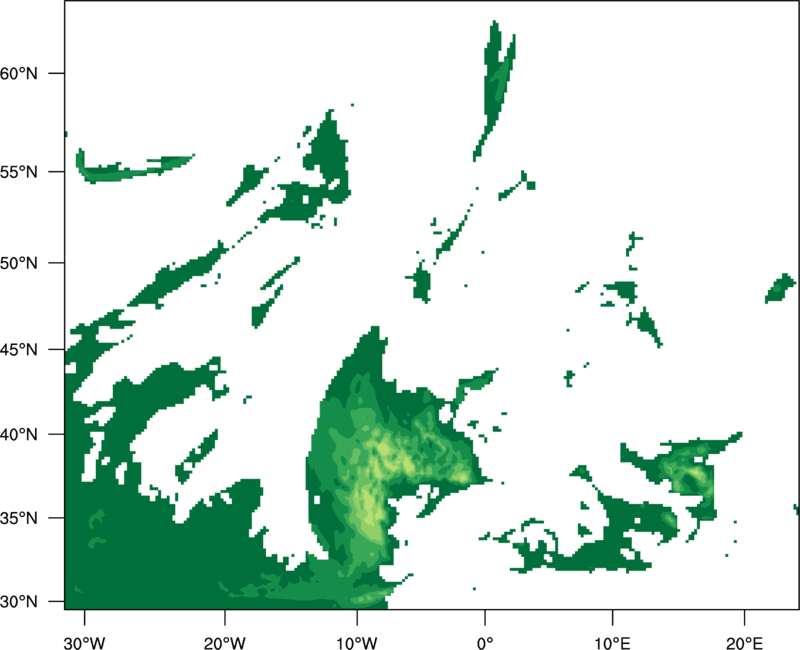The height and width of the screenshot is (650, 800).
Task: Click the 35°N latitude label
Action: coord(19,518)
